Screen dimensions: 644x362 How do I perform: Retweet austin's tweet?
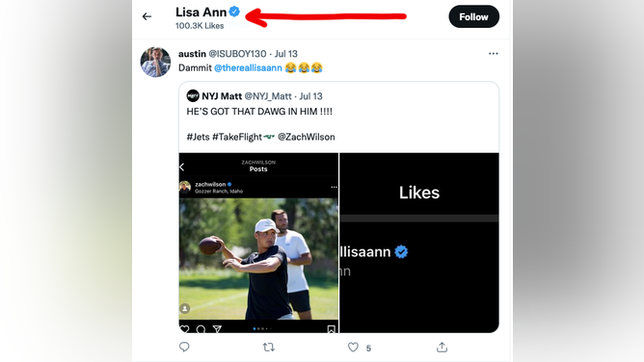point(269,348)
